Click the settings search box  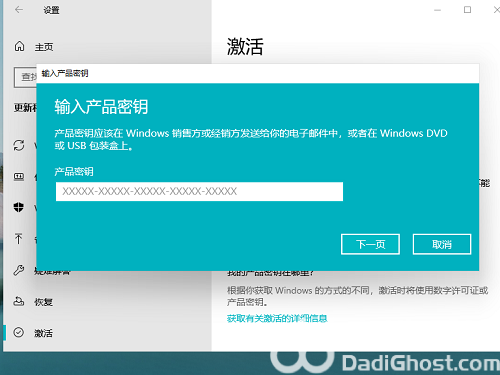25,77
